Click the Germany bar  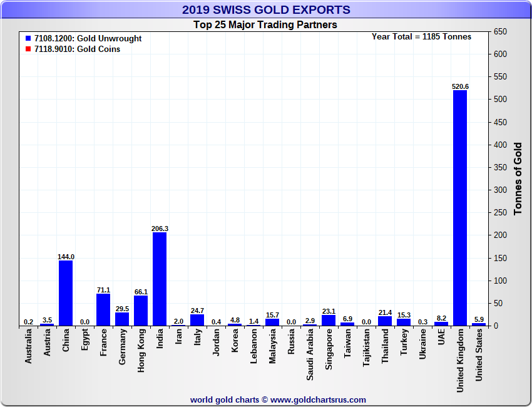(x=122, y=319)
